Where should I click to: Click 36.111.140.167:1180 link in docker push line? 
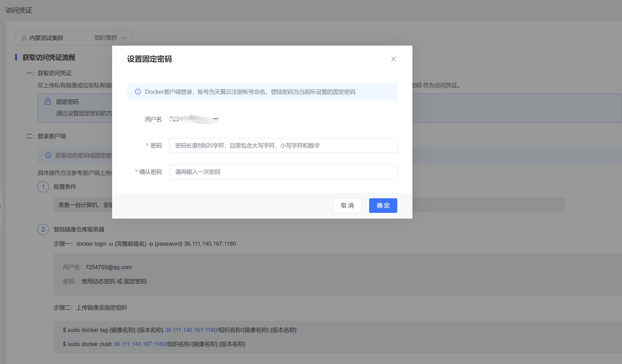[140, 344]
